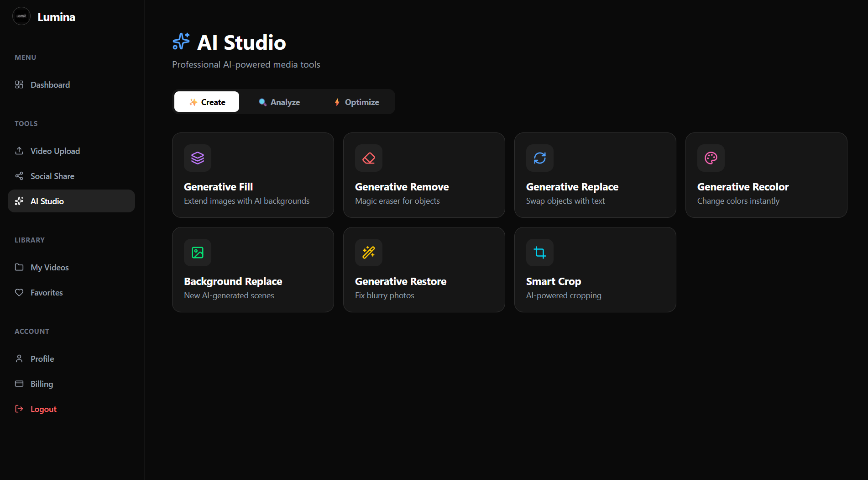
Task: Click the Social Share icon in sidebar
Action: 19,176
